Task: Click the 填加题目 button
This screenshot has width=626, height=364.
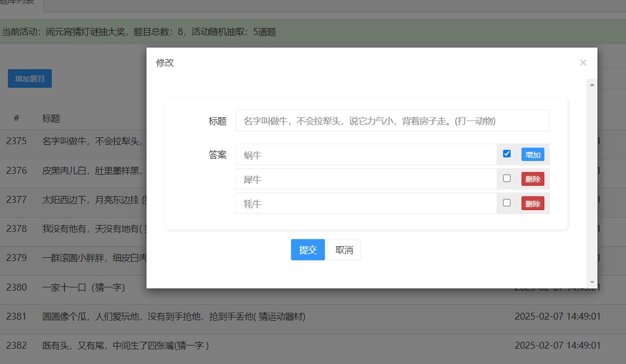Action: pyautogui.click(x=30, y=79)
